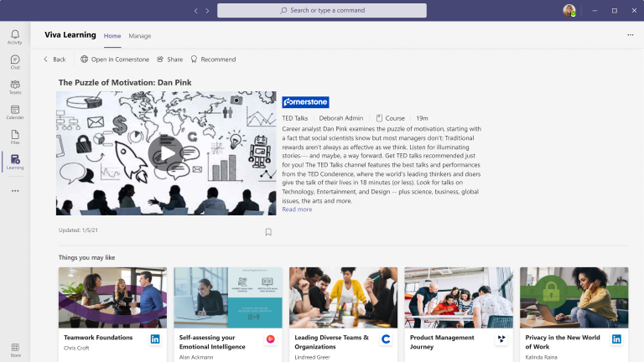Select the Learning app icon
This screenshot has width=644, height=362.
tap(15, 162)
